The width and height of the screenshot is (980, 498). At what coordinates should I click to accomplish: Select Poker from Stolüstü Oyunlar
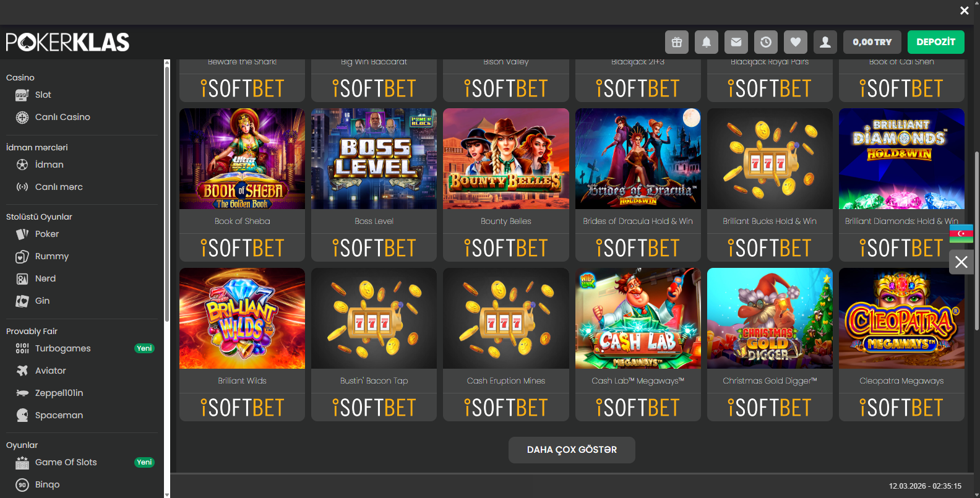[x=46, y=234]
